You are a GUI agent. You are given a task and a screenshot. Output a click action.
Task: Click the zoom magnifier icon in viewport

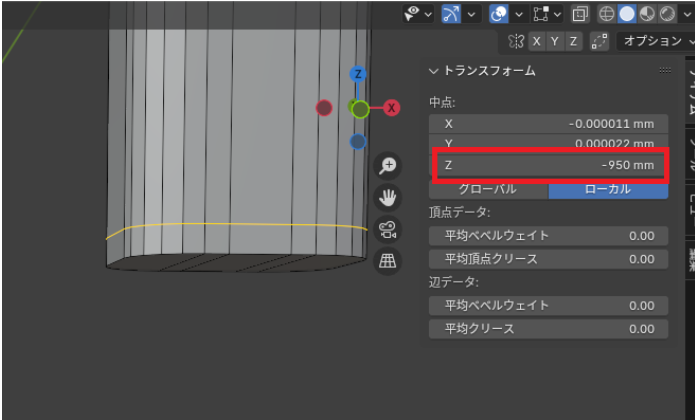tap(387, 167)
